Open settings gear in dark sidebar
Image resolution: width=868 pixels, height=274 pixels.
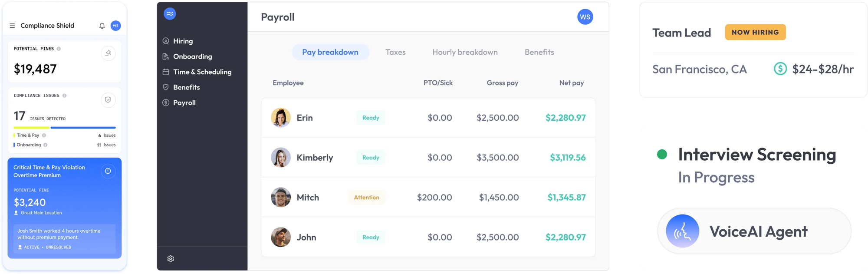[171, 259]
